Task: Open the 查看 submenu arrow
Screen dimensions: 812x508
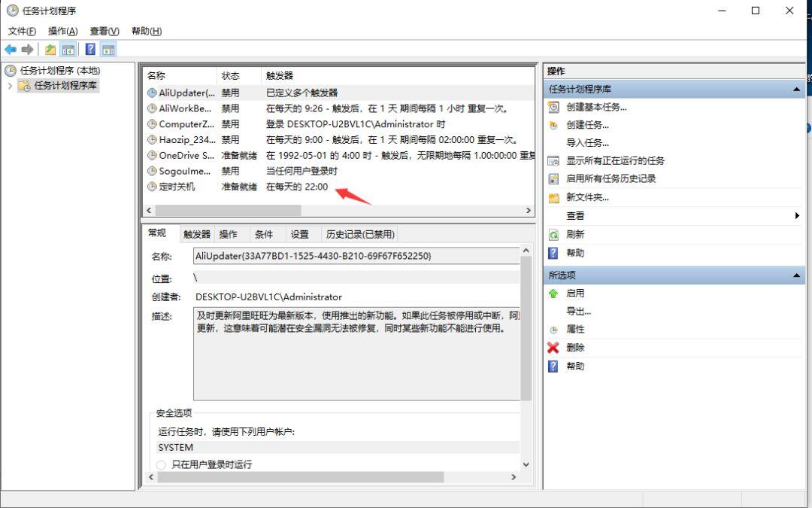Action: point(795,215)
